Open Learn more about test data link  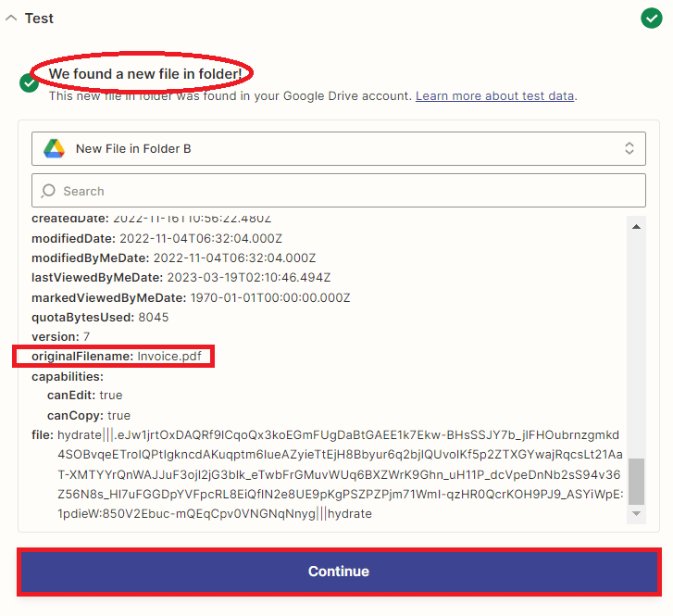(x=495, y=95)
